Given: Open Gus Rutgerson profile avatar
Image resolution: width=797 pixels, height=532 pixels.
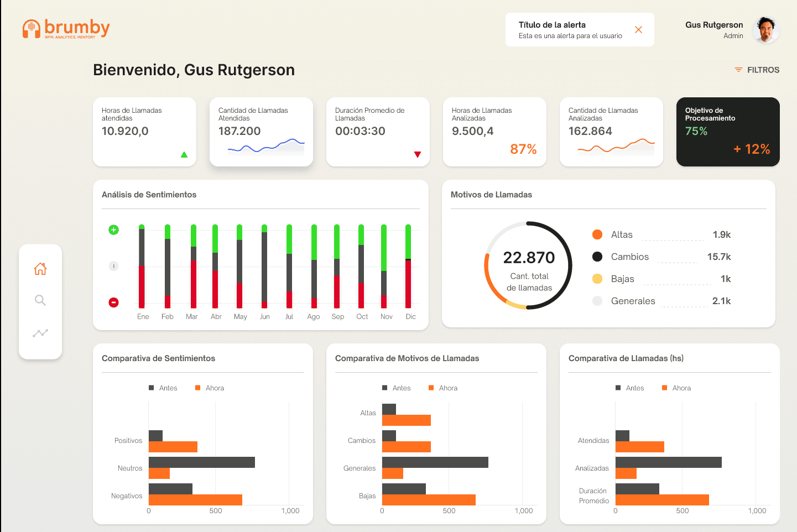Looking at the screenshot, I should point(766,30).
